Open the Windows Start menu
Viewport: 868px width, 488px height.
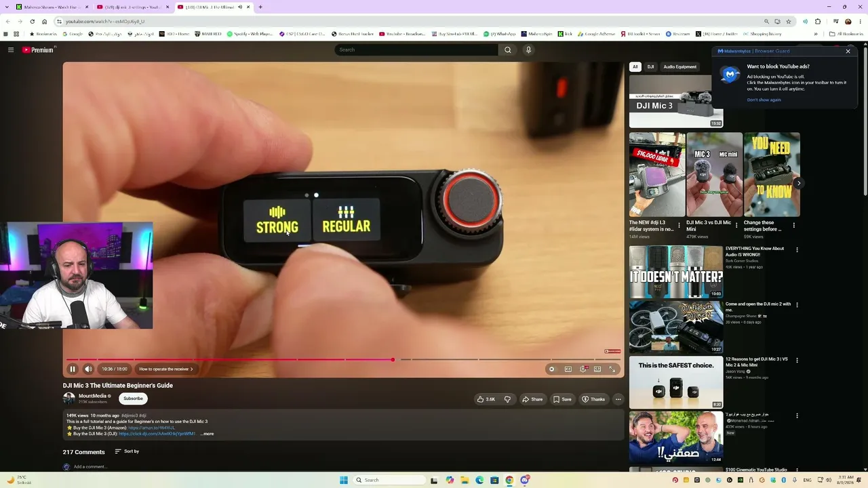click(344, 480)
